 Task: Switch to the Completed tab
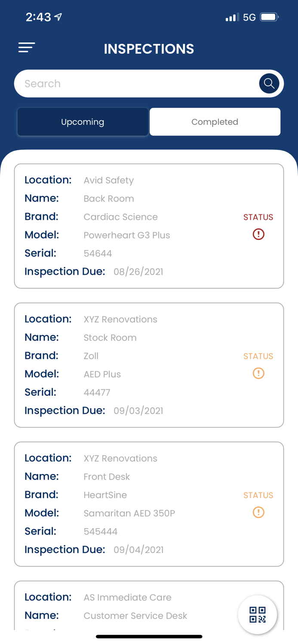click(215, 122)
